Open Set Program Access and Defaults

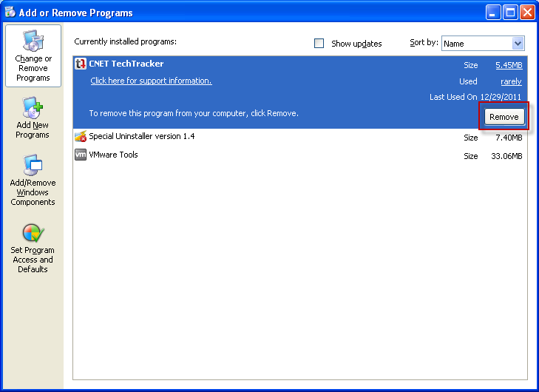(x=33, y=249)
